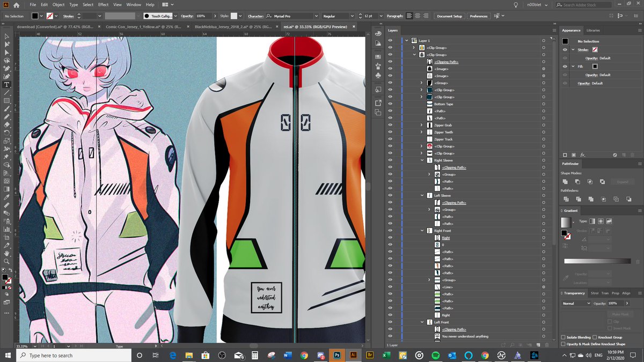Collapse the Right Sleeve group
The width and height of the screenshot is (644, 362).
pyautogui.click(x=422, y=160)
